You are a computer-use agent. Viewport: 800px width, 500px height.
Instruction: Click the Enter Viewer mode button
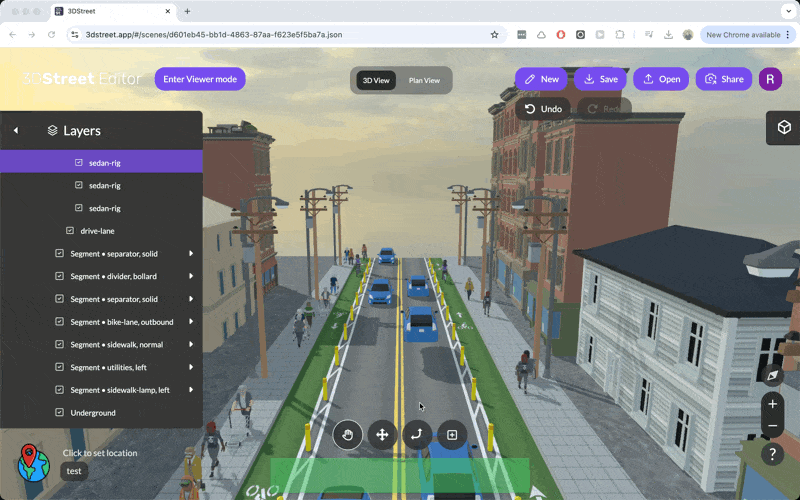(200, 79)
